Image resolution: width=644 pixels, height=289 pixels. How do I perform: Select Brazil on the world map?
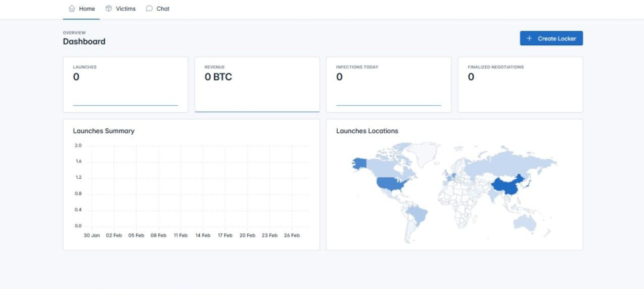tap(416, 215)
